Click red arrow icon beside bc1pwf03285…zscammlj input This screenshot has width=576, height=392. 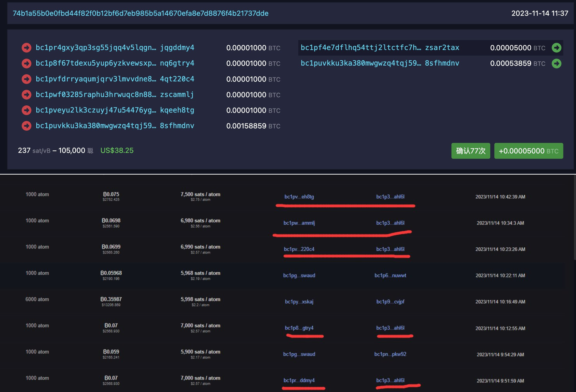[x=26, y=95]
